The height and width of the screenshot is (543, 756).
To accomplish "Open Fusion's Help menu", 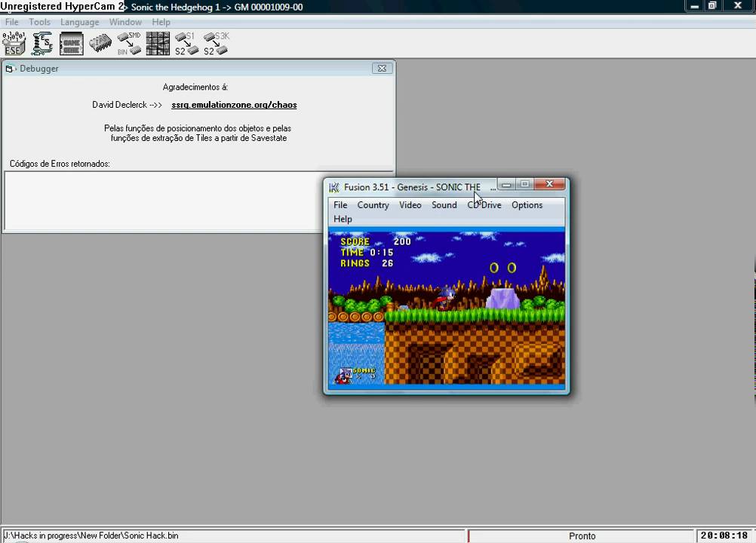I will 343,219.
